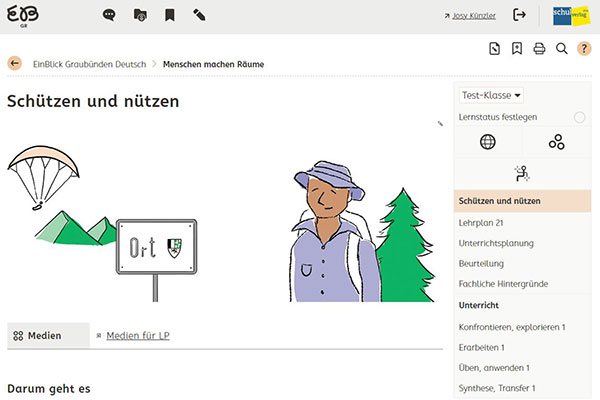Open the Medien für LP tab
The image size is (600, 400).
click(x=137, y=335)
